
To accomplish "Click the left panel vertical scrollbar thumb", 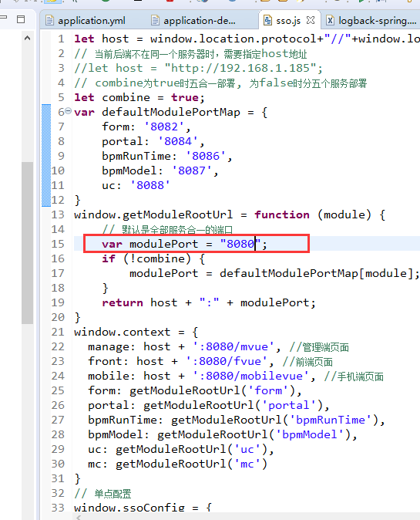I will (27, 243).
